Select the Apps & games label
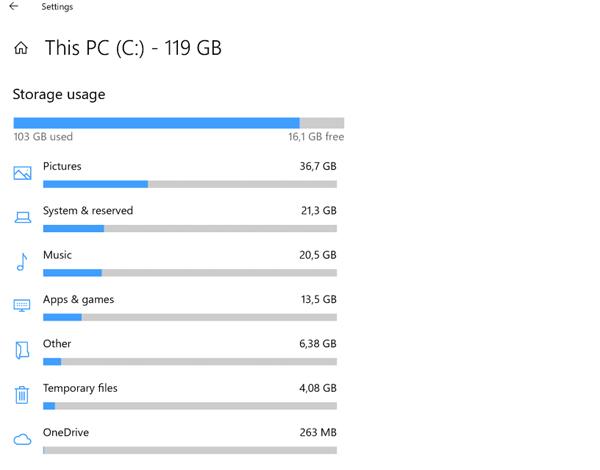 (x=78, y=299)
